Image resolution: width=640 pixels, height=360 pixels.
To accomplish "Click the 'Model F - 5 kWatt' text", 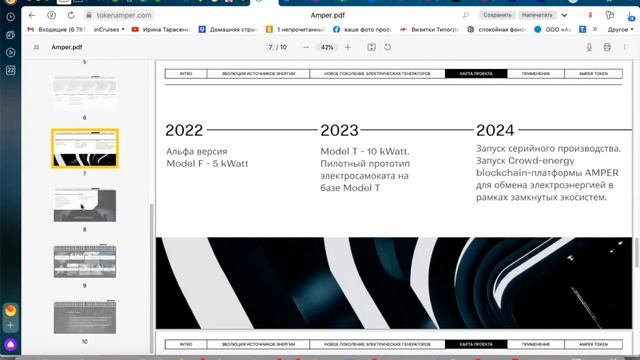I will click(207, 164).
